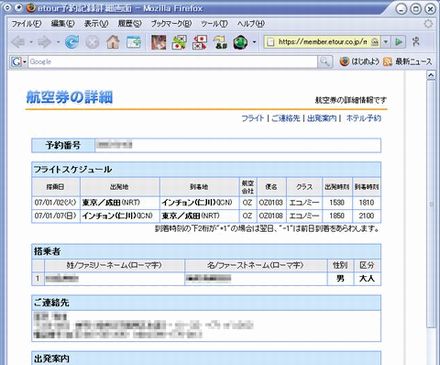
Task: Follow the フライト anchor link
Action: [x=253, y=118]
